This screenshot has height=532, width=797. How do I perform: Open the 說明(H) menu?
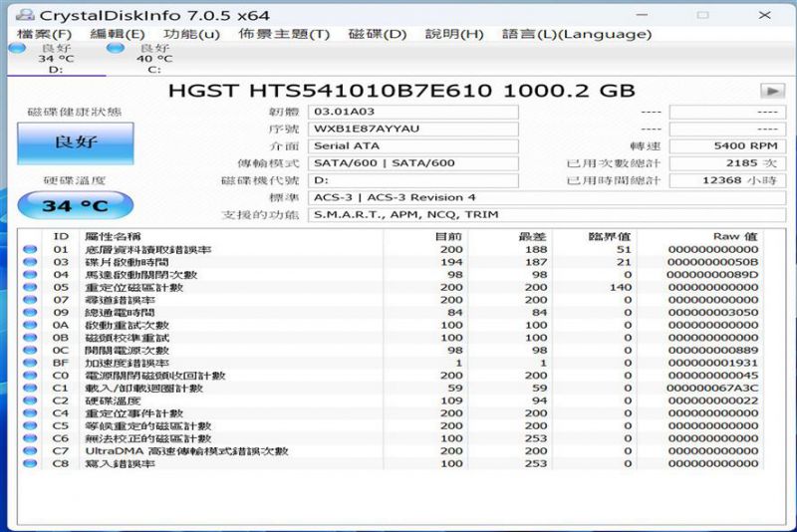[454, 34]
